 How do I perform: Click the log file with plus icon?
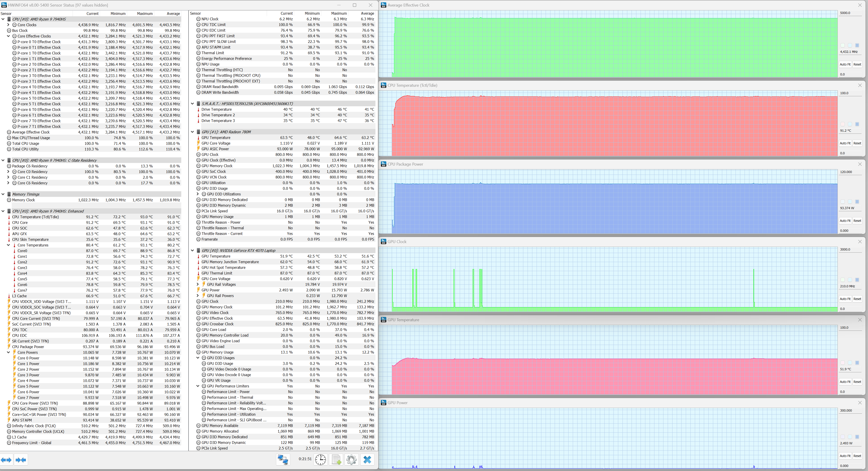point(336,459)
